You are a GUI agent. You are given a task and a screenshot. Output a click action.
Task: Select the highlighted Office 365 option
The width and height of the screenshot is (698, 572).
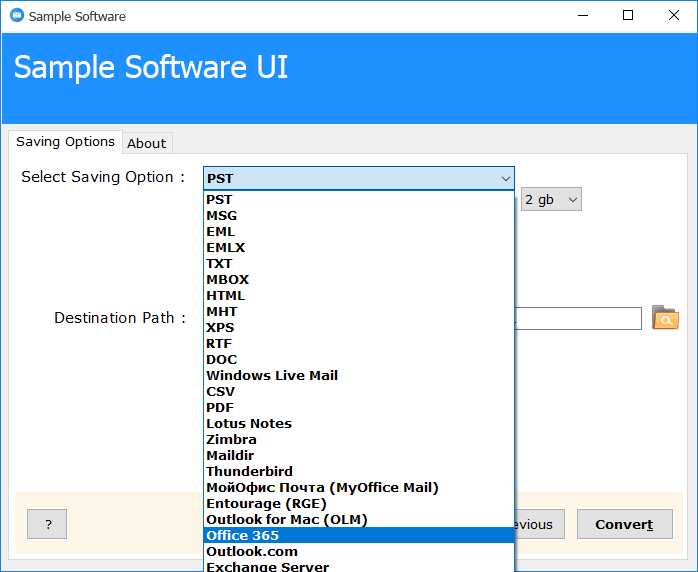click(359, 535)
